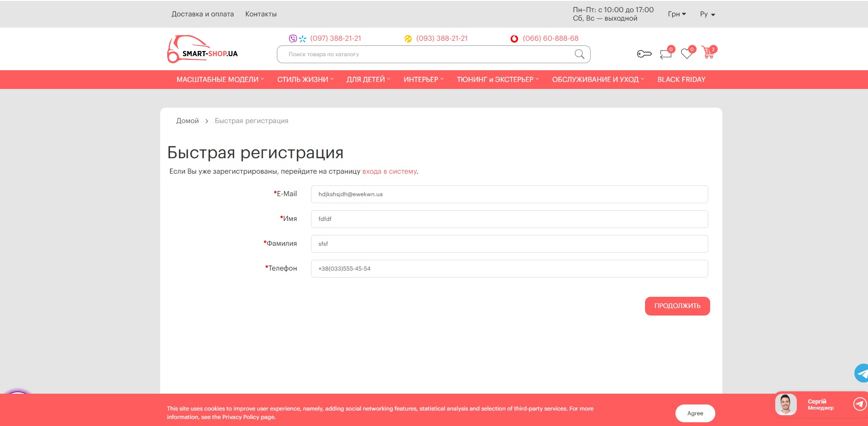This screenshot has height=426, width=868.
Task: Focus the Телефон input field
Action: point(509,269)
